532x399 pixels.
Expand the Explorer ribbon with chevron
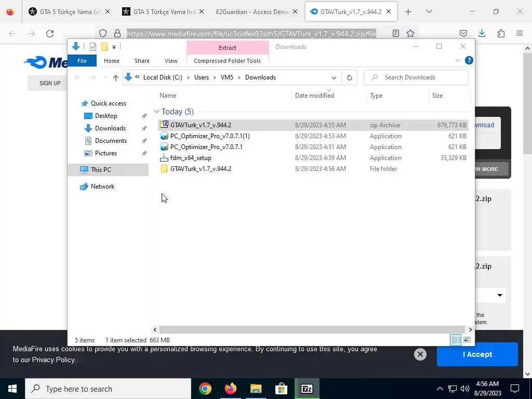457,60
